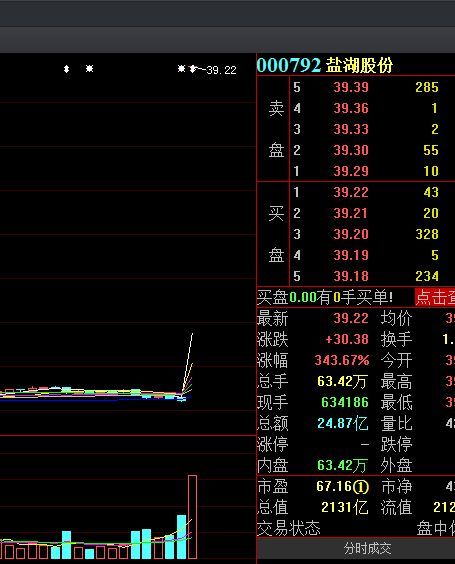Click the star marker beside the diamond marker
The image size is (455, 564).
point(89,68)
